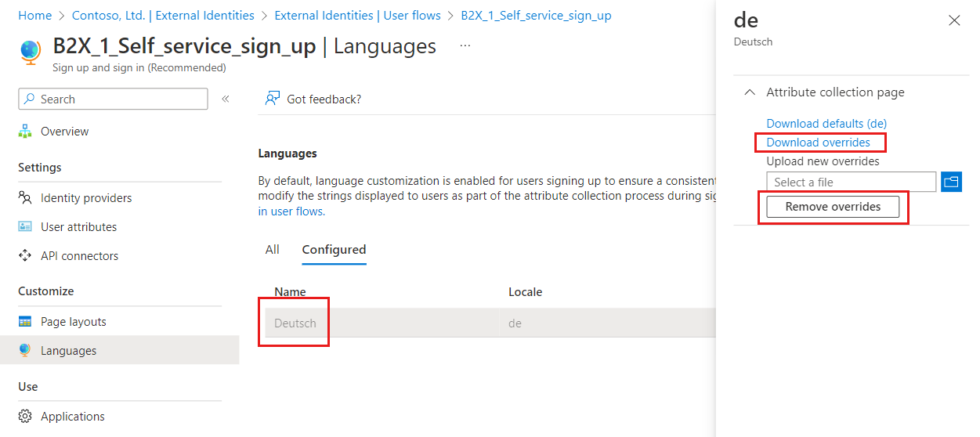This screenshot has height=437, width=980.
Task: Collapse the sidebar with double chevron
Action: click(225, 99)
